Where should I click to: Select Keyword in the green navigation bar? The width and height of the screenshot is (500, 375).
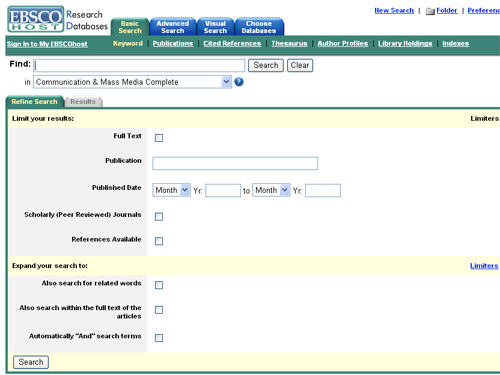[128, 44]
